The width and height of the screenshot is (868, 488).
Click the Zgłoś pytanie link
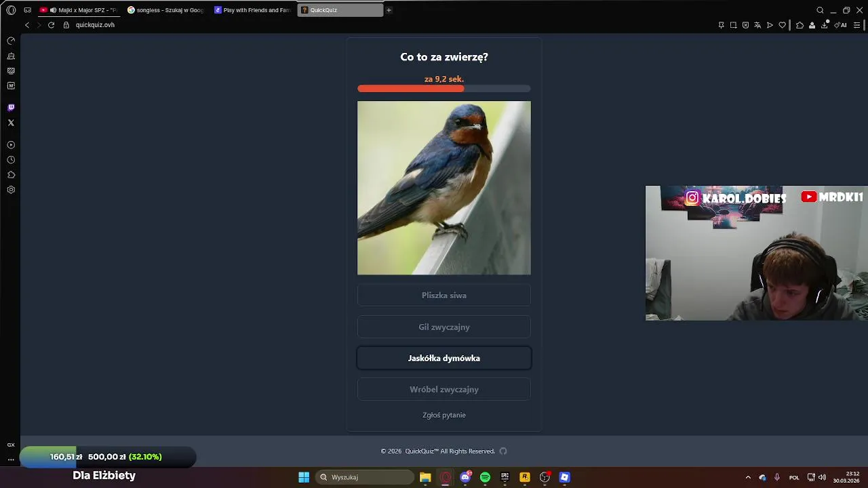click(444, 415)
